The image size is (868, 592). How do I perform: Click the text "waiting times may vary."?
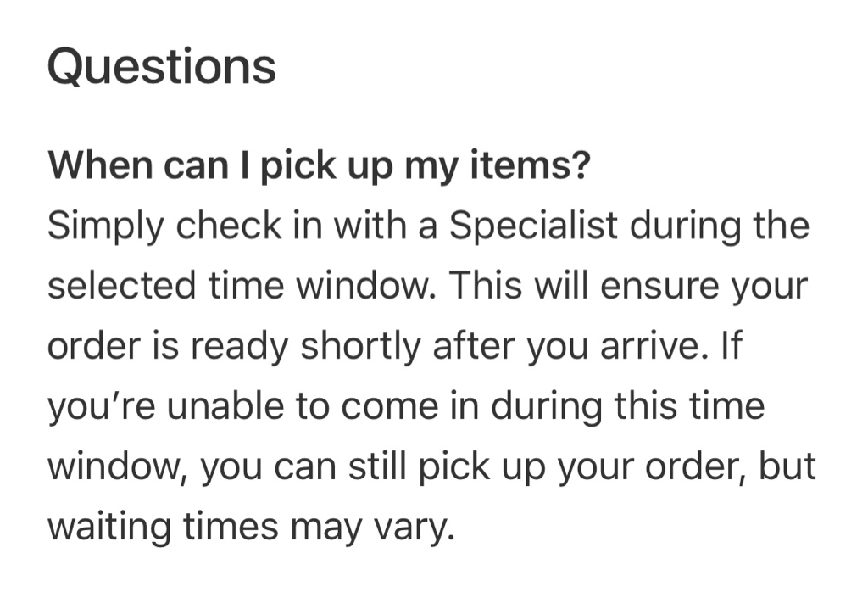coord(251,528)
